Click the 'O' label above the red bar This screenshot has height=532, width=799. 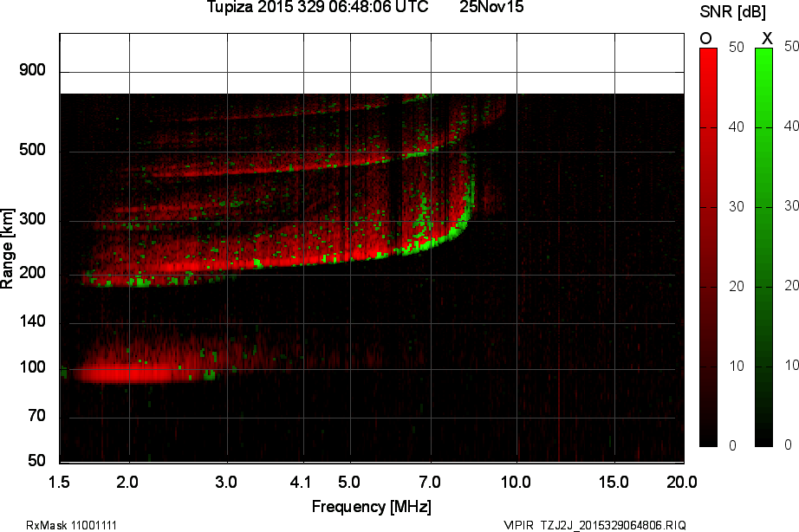[x=705, y=39]
